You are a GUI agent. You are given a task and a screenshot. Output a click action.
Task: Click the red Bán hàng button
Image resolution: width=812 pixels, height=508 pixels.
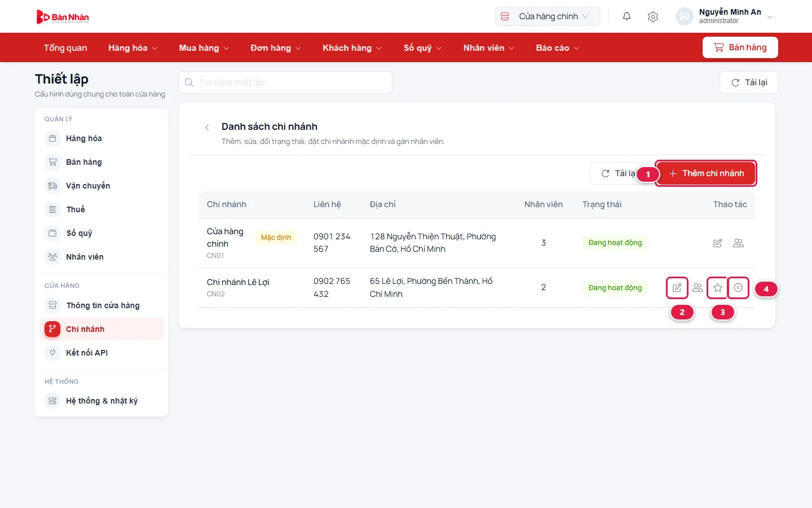740,47
